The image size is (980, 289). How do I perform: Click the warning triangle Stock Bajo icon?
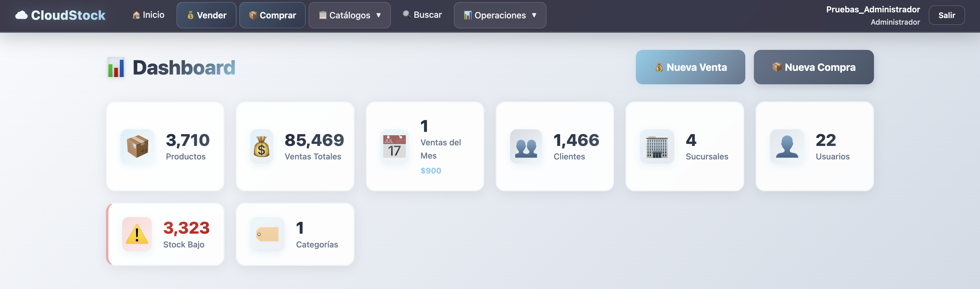(137, 234)
